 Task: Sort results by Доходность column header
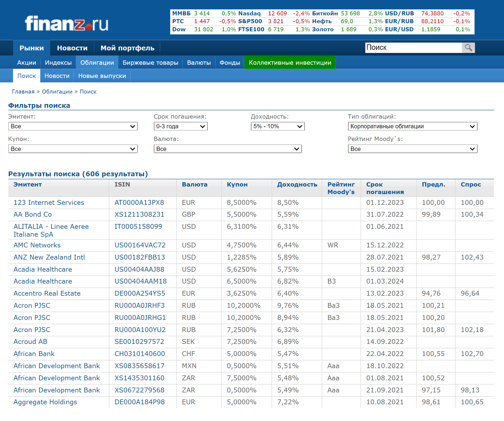pos(297,184)
